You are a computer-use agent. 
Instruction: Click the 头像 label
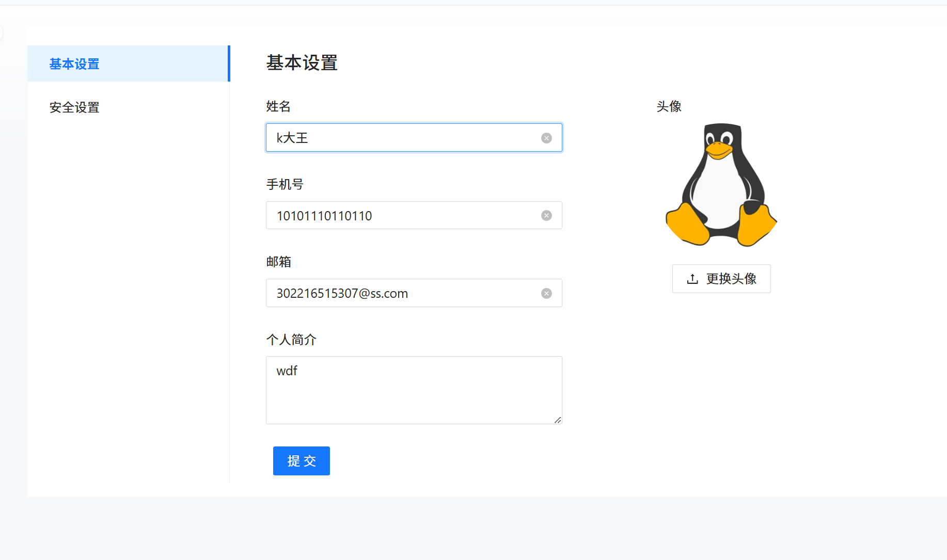point(669,106)
